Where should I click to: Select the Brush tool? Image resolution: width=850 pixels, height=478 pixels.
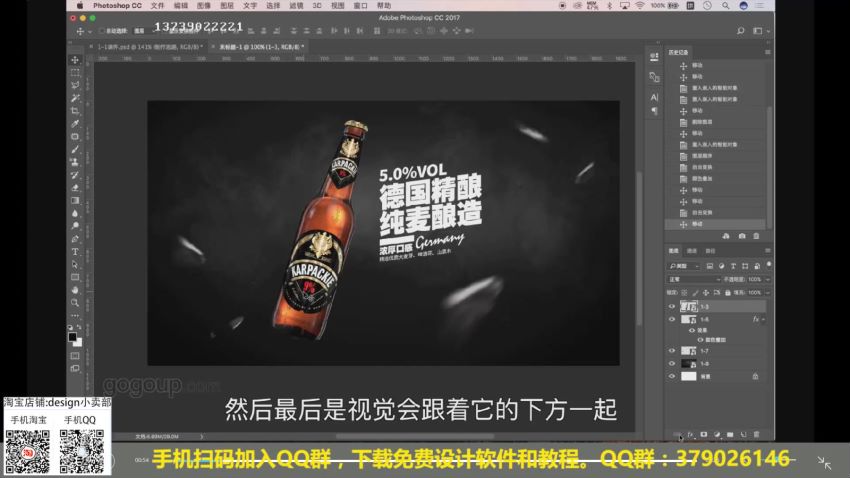coord(75,150)
